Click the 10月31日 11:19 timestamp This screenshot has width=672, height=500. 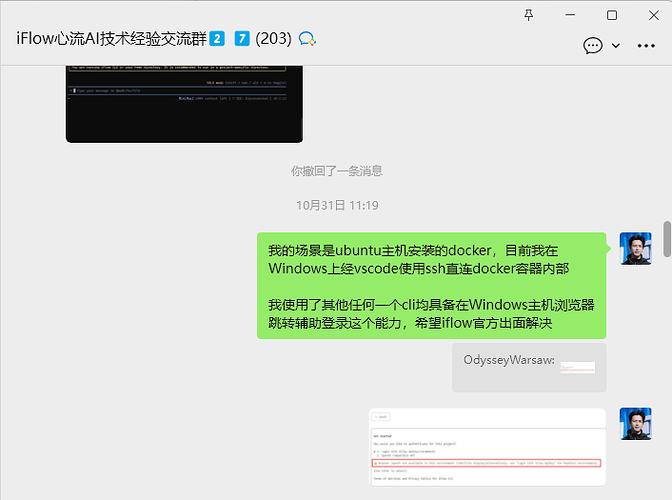pos(336,205)
